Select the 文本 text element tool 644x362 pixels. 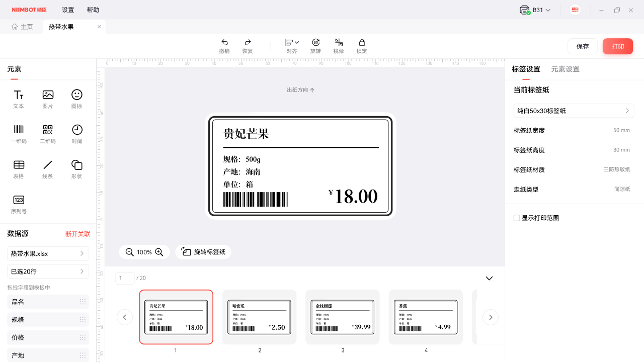pyautogui.click(x=19, y=99)
